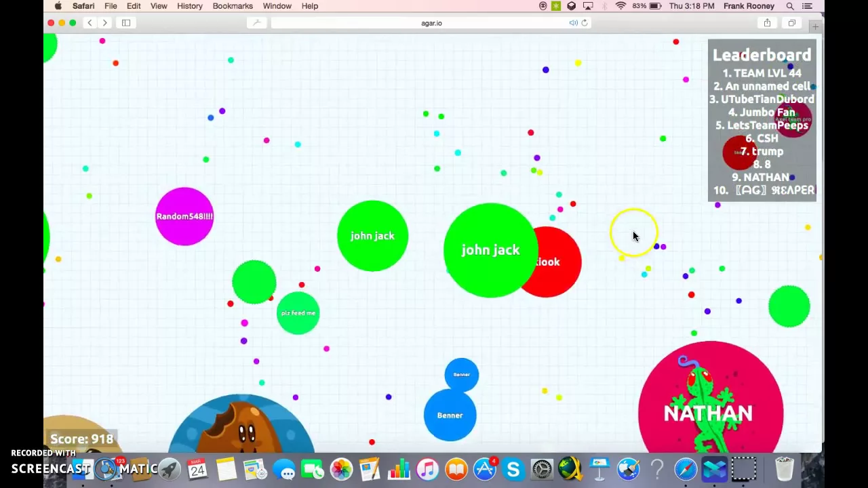Open Numbers in the Dock
868x488 pixels.
[x=399, y=469]
